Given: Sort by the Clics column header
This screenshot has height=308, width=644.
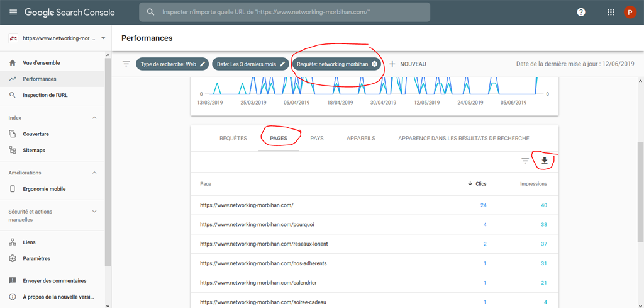Looking at the screenshot, I should point(477,184).
